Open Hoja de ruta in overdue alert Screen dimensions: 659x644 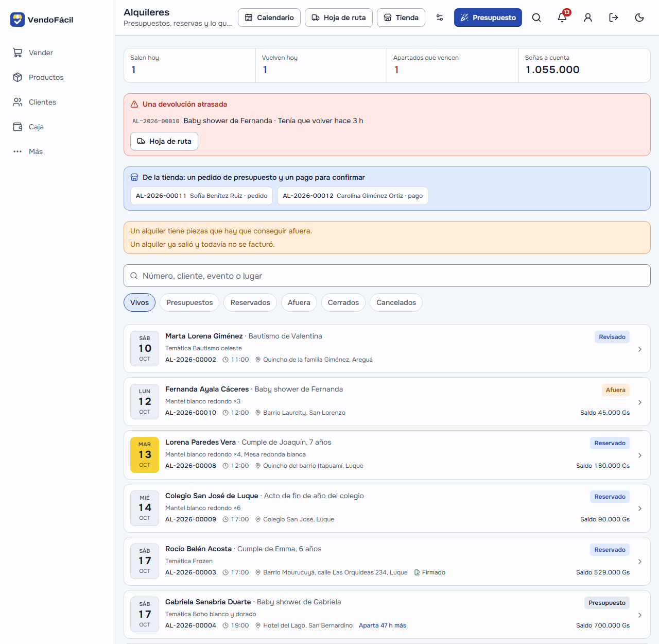click(164, 141)
